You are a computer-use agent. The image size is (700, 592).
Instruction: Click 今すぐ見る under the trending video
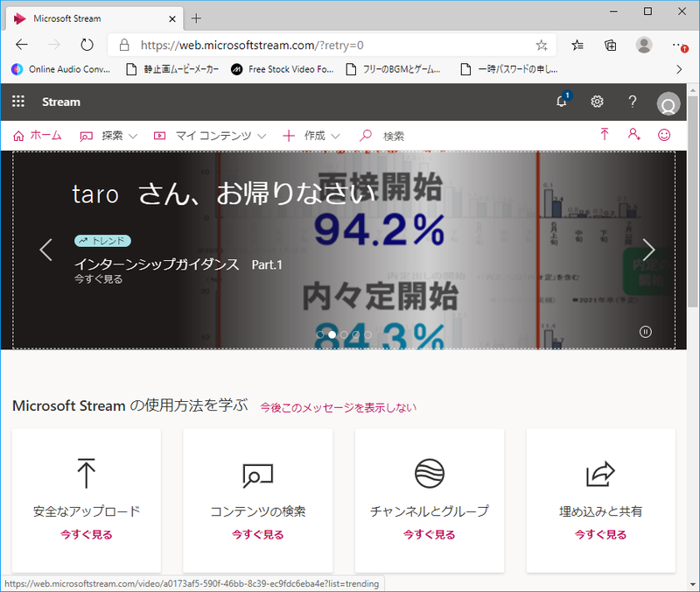[x=98, y=279]
